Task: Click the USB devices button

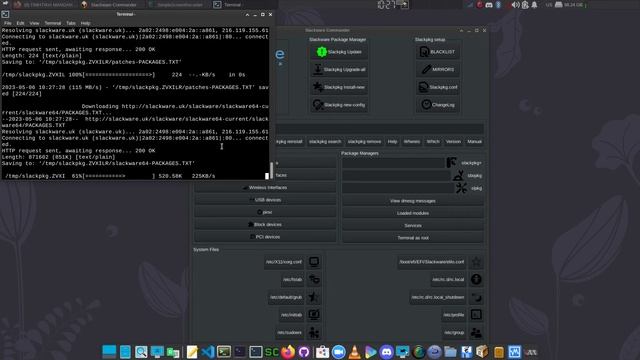Action: (x=265, y=200)
